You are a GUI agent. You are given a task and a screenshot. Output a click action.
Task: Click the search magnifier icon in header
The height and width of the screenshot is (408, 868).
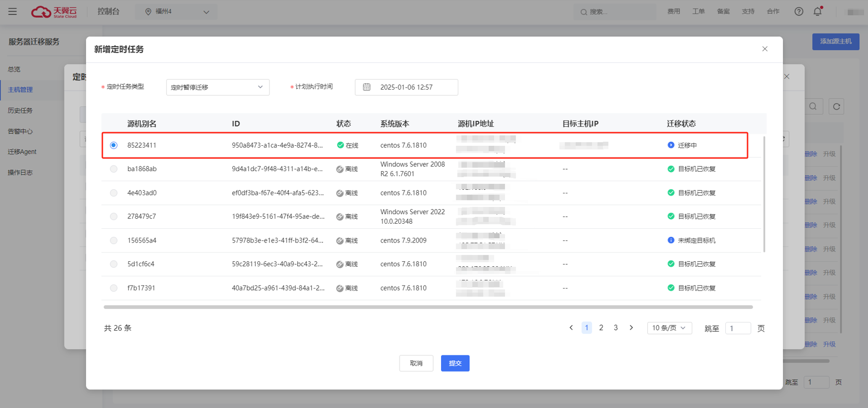pyautogui.click(x=584, y=12)
